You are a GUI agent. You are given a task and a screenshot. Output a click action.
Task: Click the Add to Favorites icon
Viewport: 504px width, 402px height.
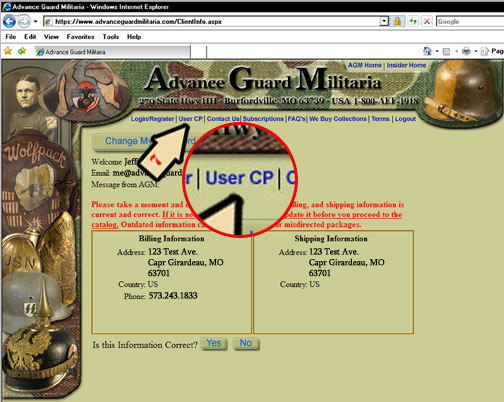[x=22, y=51]
